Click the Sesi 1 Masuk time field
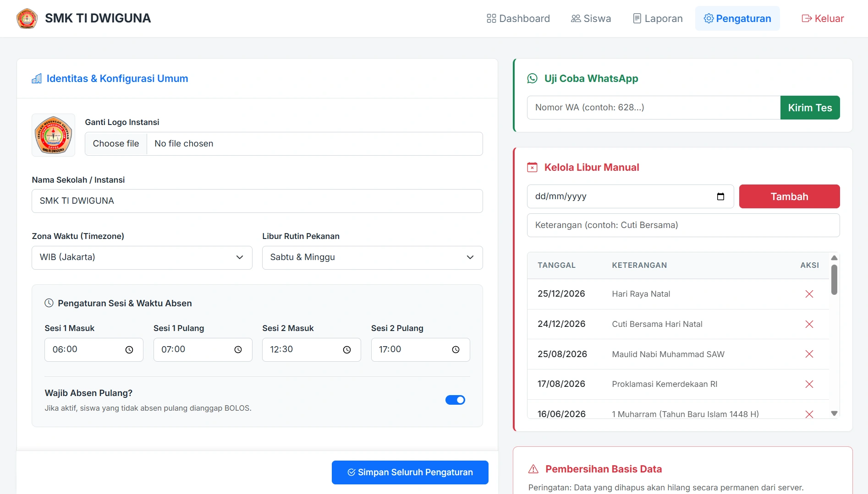The width and height of the screenshot is (868, 494). [94, 350]
